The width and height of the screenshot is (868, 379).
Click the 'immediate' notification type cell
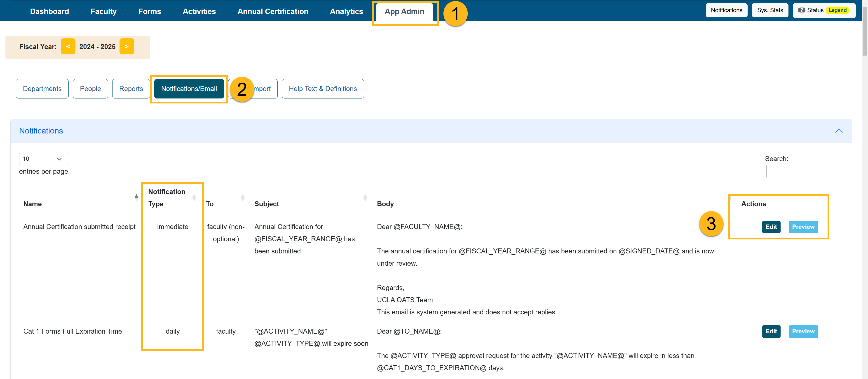(x=173, y=227)
